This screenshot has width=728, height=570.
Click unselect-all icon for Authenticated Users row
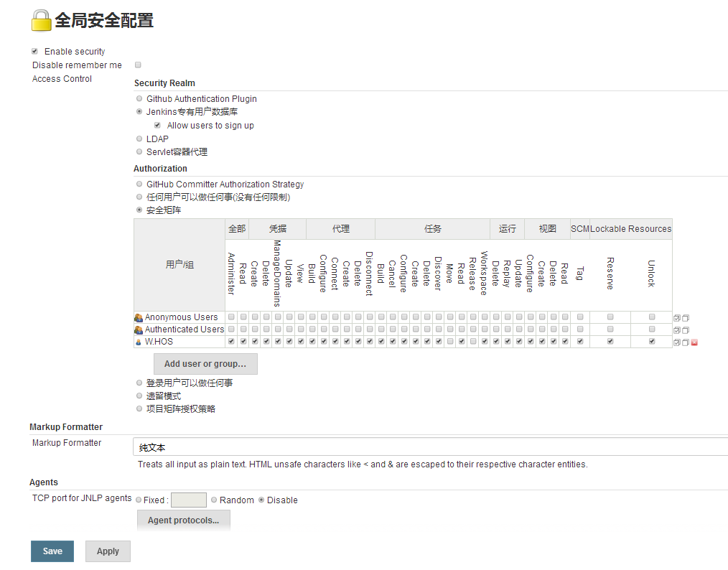coord(686,330)
